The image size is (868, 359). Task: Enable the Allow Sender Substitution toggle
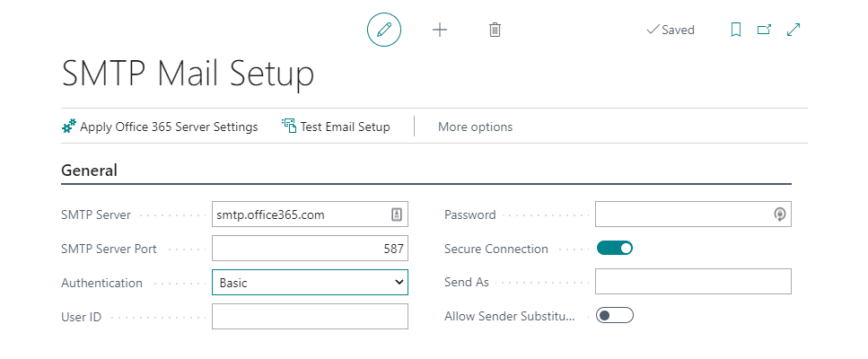coord(615,315)
